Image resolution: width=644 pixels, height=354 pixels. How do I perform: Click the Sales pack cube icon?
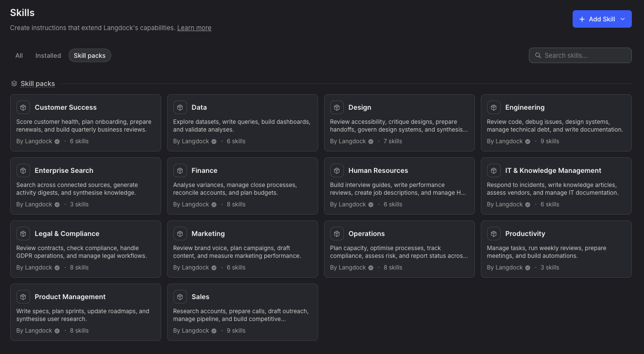[x=180, y=297]
